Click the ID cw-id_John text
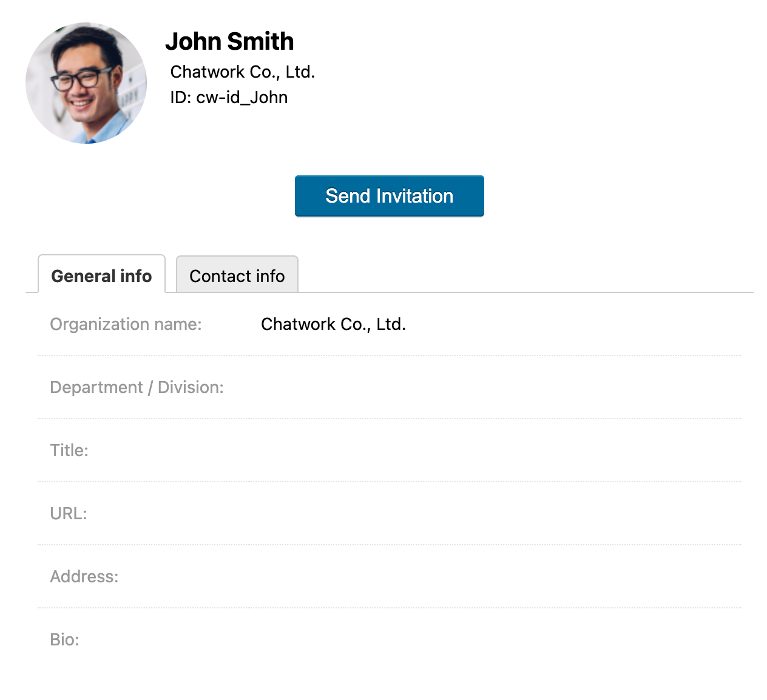 229,97
